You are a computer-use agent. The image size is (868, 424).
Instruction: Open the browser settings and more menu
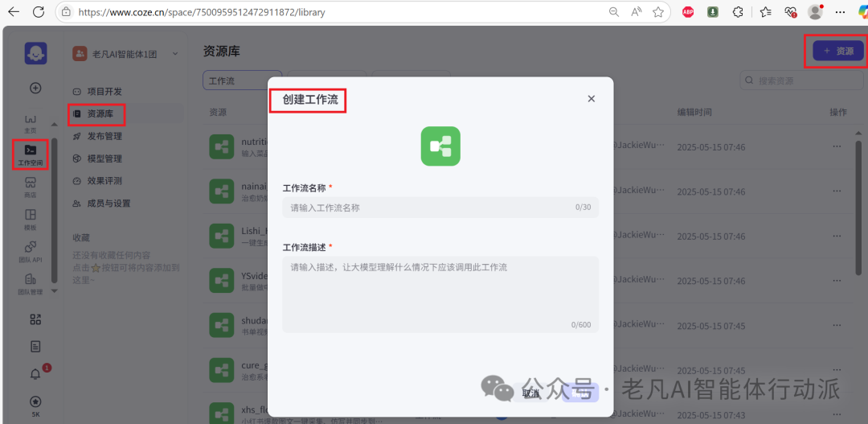[842, 11]
